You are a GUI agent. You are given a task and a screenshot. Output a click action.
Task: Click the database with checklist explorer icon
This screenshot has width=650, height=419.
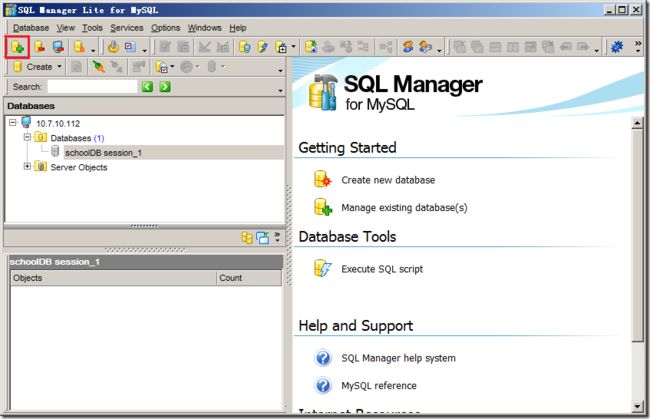[x=161, y=67]
